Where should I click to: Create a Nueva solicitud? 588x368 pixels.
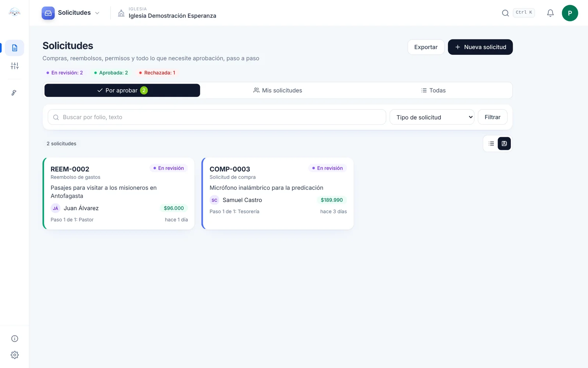click(480, 47)
